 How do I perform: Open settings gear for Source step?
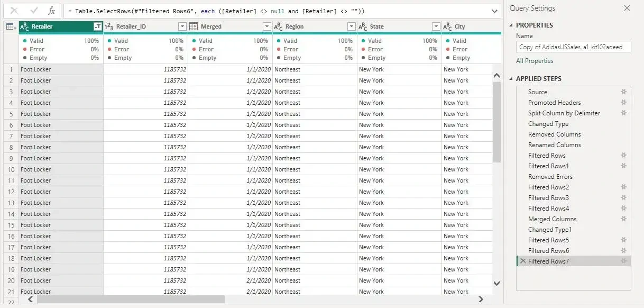pos(623,92)
